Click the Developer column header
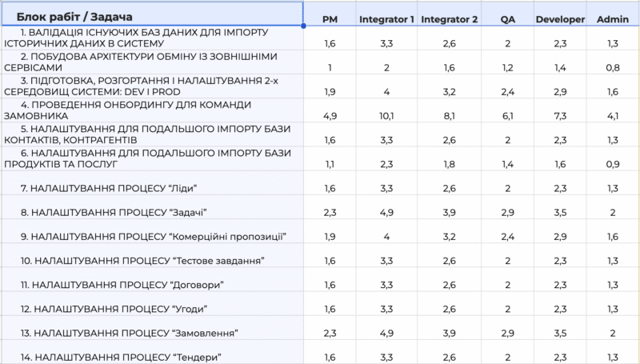Viewport: 640px width, 364px height. [560, 19]
